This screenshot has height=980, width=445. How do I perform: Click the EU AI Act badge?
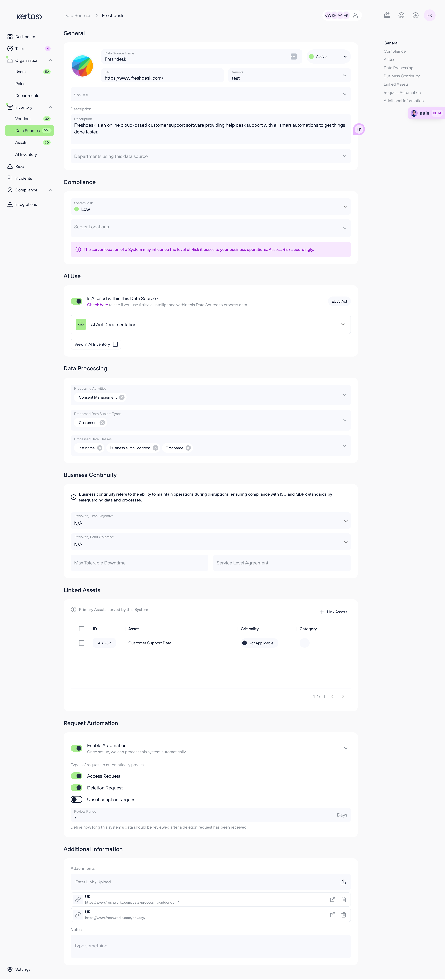(x=339, y=301)
